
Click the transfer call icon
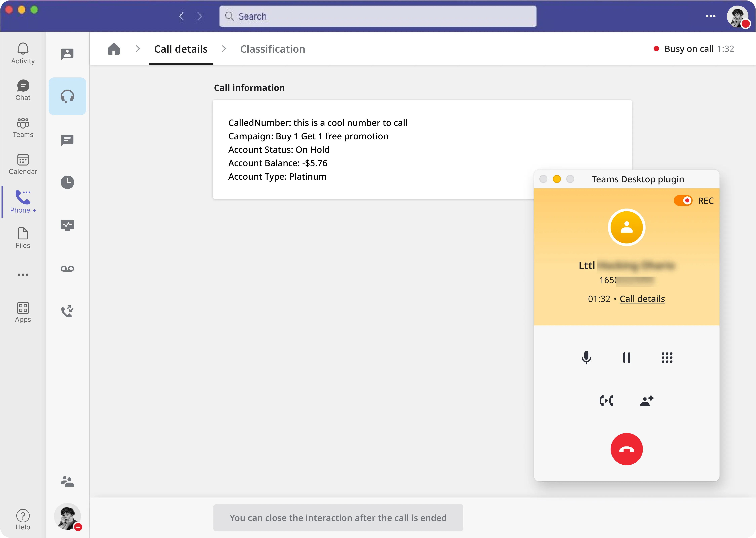[607, 401]
